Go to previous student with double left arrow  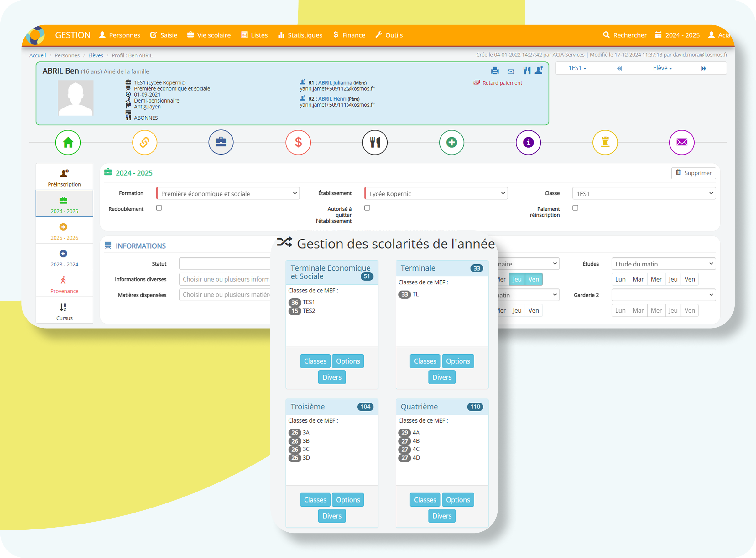click(x=619, y=69)
